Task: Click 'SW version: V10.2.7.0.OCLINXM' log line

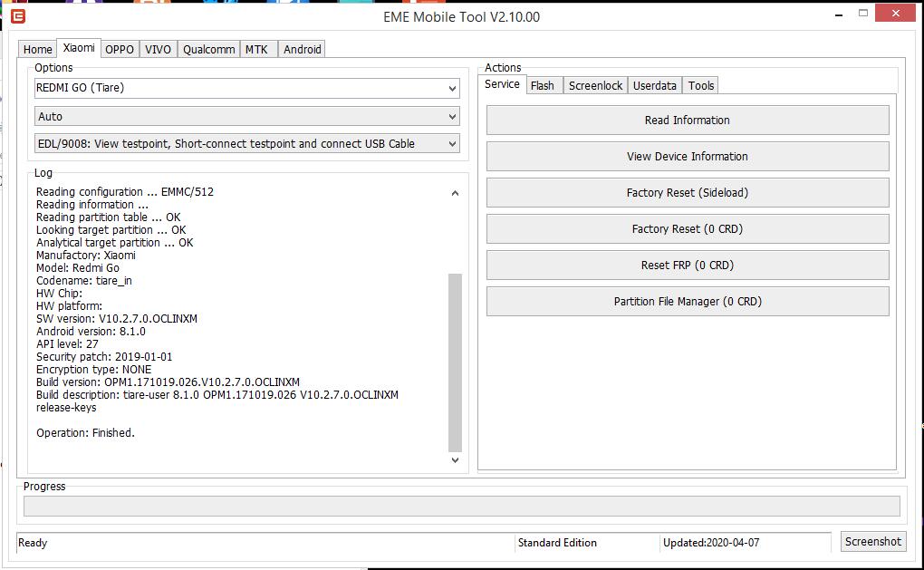Action: [x=117, y=319]
